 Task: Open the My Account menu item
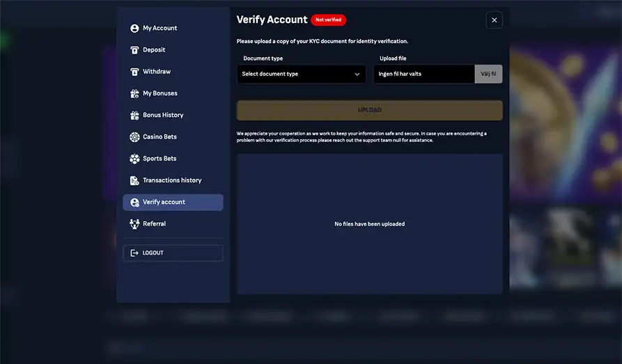tap(173, 28)
